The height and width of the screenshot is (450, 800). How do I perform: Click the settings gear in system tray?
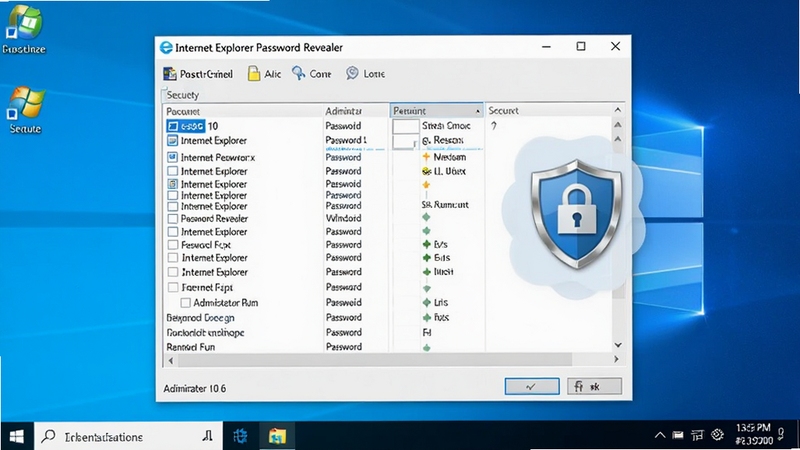coord(717,435)
